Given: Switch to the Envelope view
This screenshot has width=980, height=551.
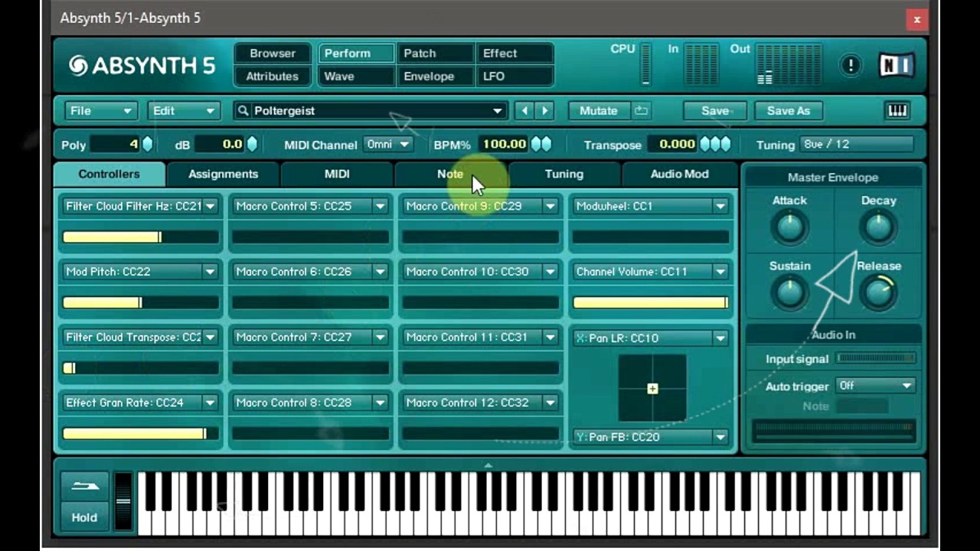Looking at the screenshot, I should 434,77.
